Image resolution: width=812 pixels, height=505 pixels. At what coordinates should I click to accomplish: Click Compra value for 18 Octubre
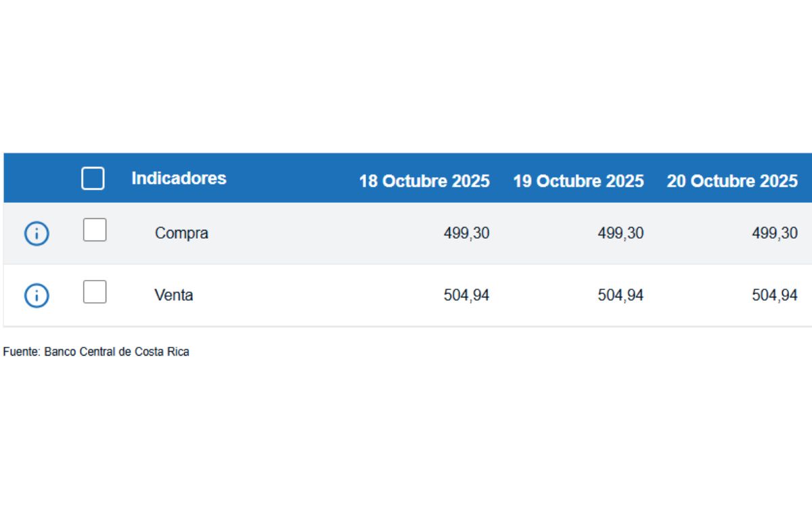[466, 233]
